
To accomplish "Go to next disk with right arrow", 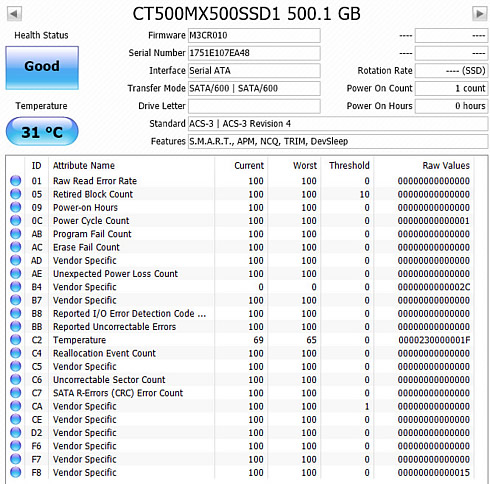I will pos(480,14).
